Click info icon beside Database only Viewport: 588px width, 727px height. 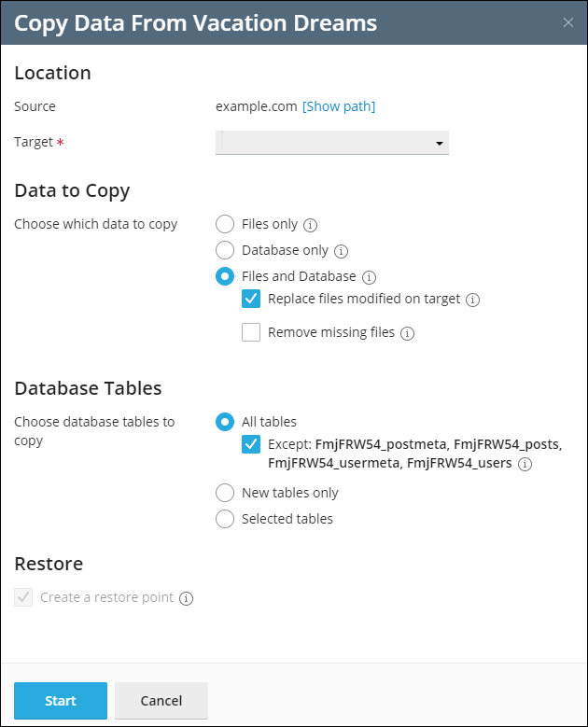[341, 251]
